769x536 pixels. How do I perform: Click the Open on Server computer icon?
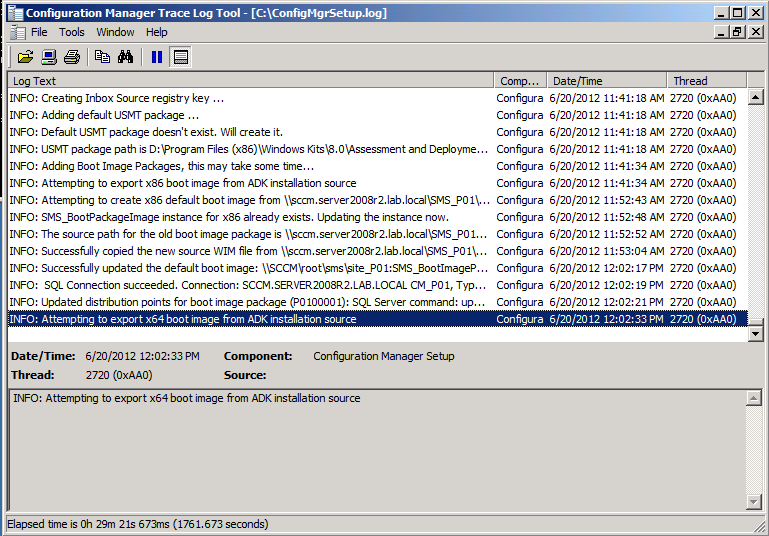tap(49, 57)
